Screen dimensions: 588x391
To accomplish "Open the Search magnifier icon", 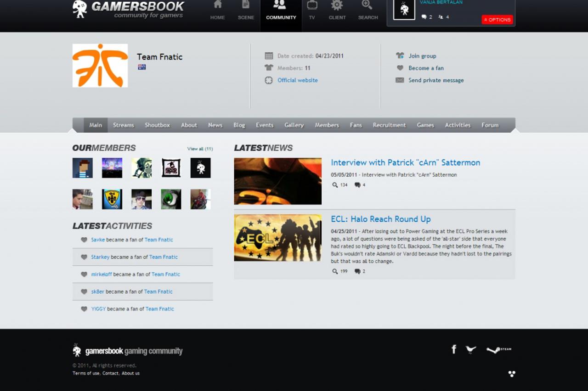I will click(x=367, y=6).
